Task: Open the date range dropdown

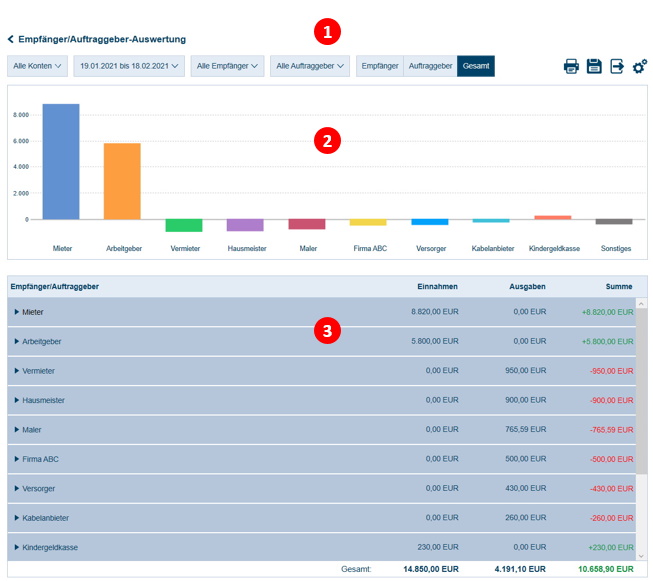Action: (129, 66)
